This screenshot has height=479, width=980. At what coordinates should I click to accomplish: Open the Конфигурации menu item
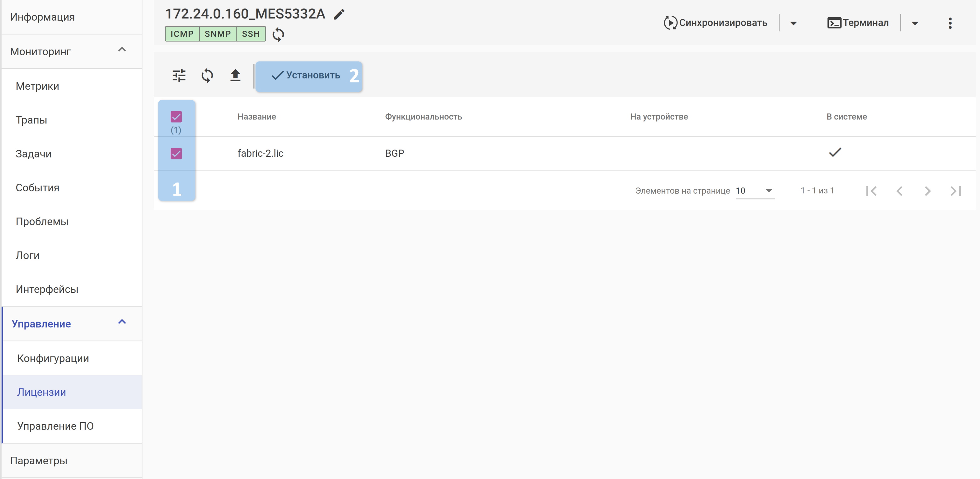pos(53,358)
